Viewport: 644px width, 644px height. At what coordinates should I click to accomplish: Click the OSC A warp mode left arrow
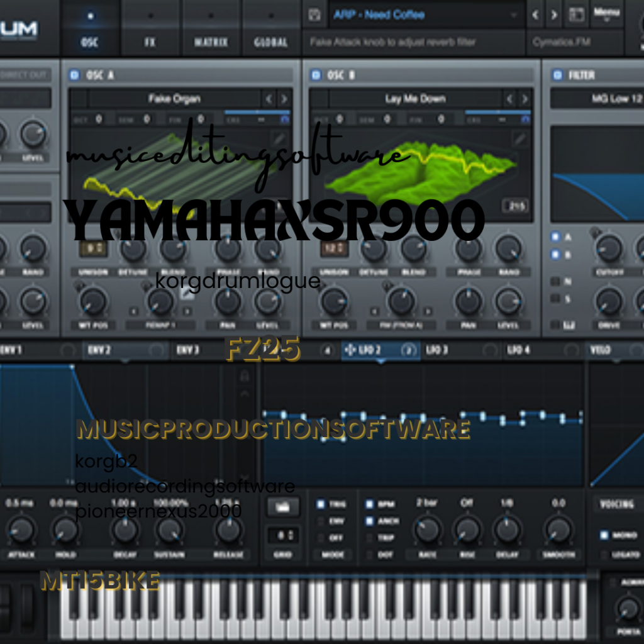coord(133,312)
